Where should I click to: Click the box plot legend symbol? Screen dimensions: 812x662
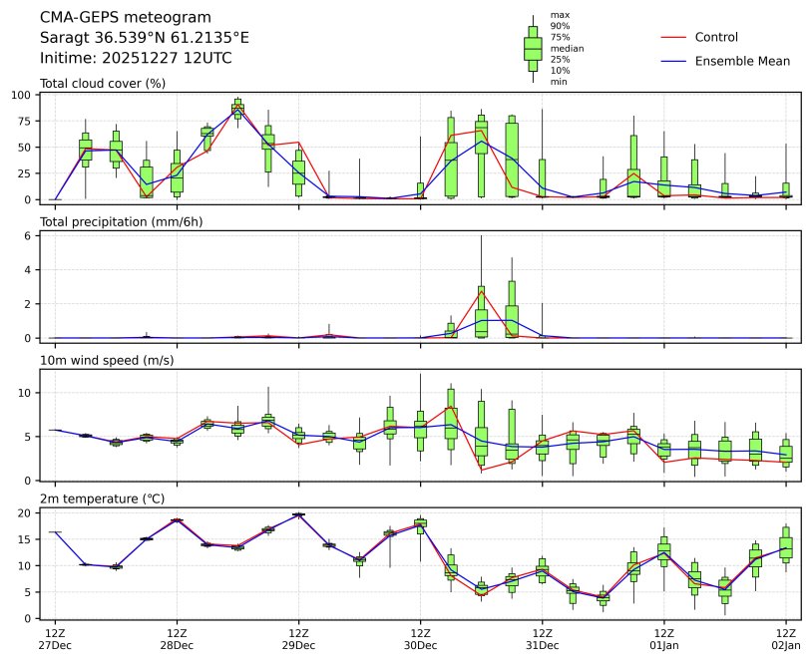tap(533, 48)
